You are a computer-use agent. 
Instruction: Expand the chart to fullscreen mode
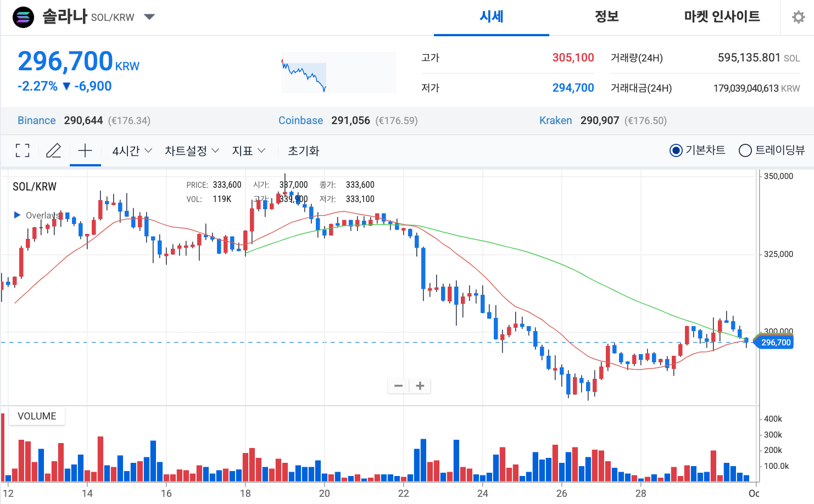[23, 150]
